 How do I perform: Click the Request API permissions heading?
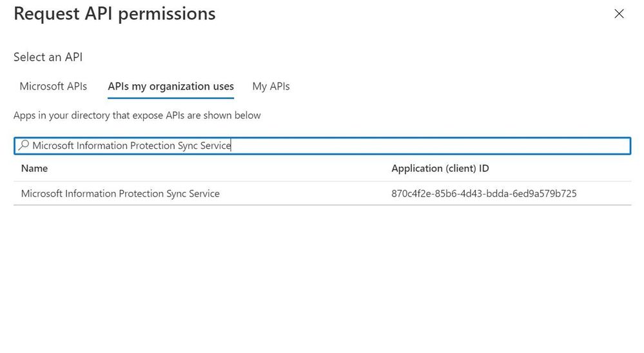coord(114,14)
